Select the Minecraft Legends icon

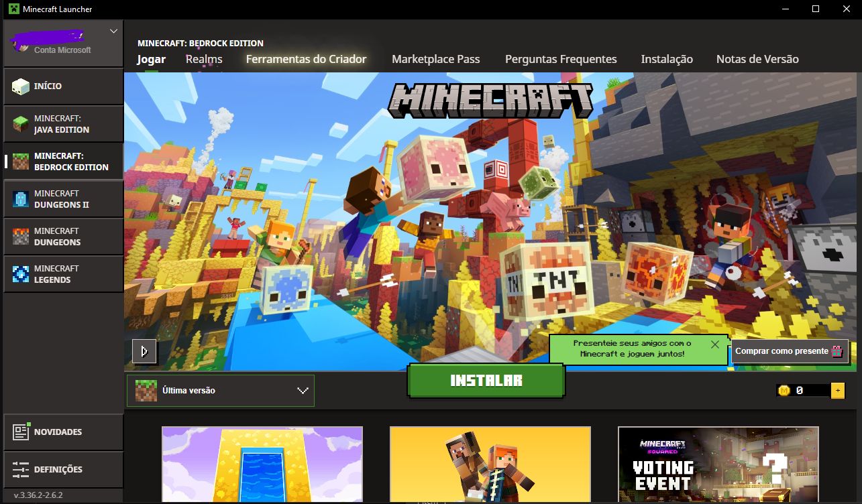(21, 274)
